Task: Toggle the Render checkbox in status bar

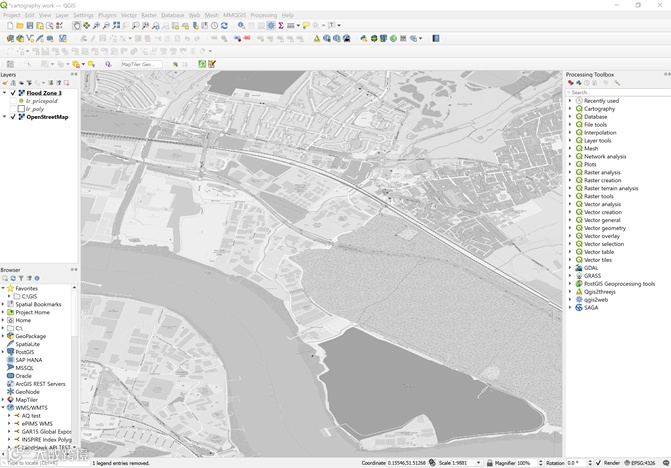Action: [599, 463]
